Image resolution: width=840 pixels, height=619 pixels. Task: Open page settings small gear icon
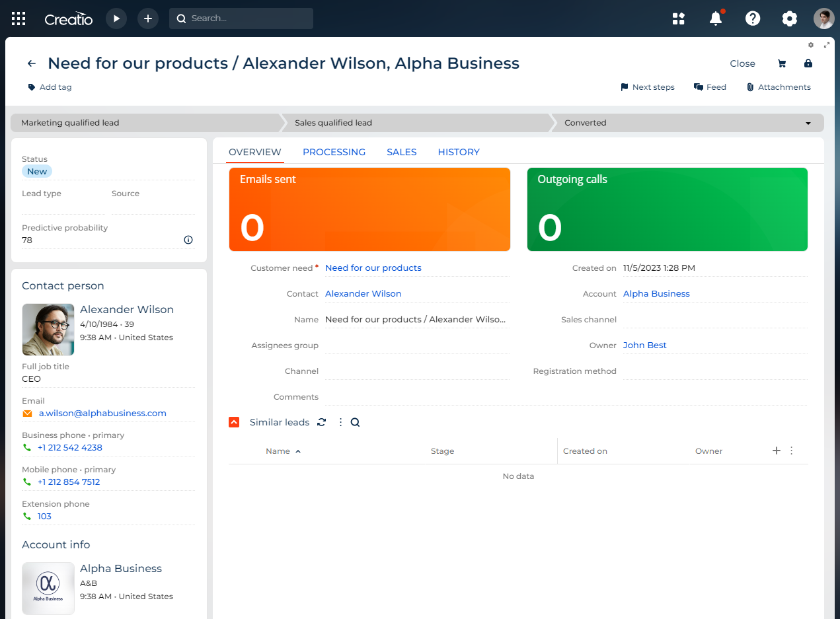pos(811,45)
